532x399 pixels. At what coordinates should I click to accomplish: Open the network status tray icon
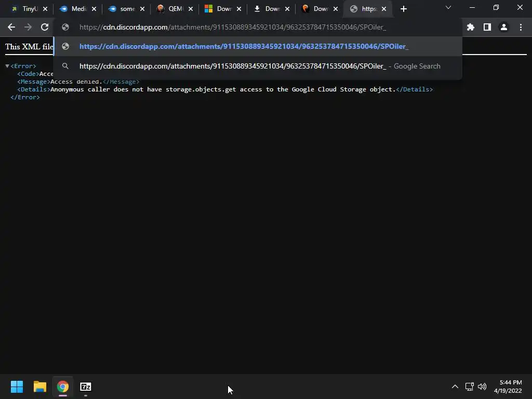click(x=469, y=387)
